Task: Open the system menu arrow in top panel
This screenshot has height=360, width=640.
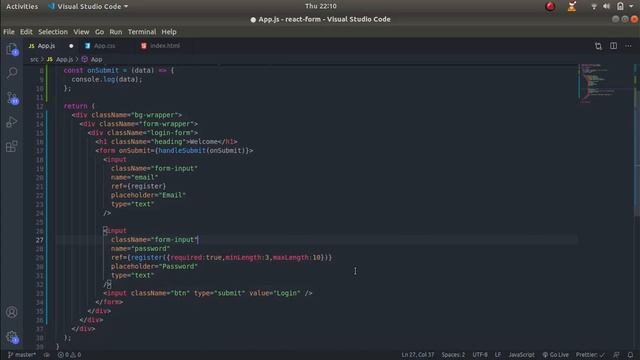Action: [631, 7]
